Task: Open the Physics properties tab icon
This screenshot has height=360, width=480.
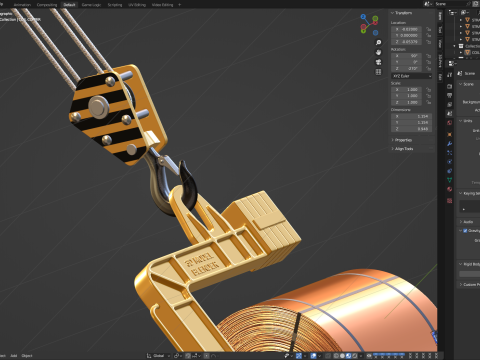Action: pyautogui.click(x=449, y=162)
